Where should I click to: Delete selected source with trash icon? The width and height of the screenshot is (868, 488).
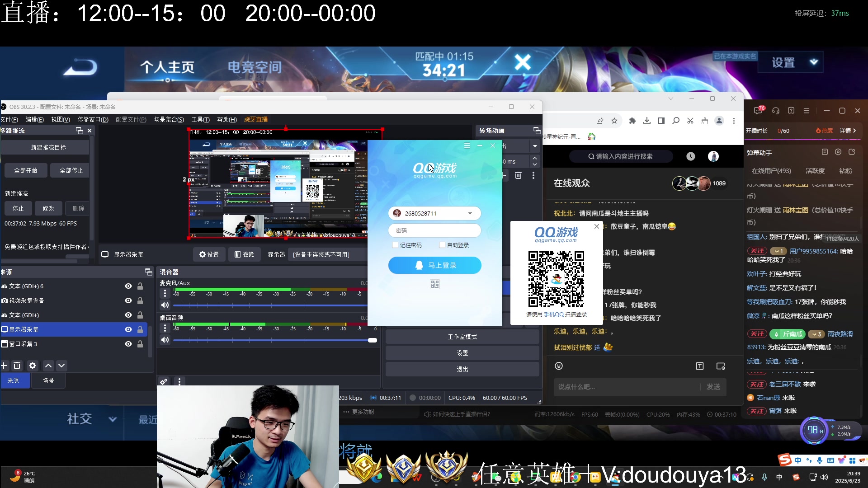pos(17,366)
